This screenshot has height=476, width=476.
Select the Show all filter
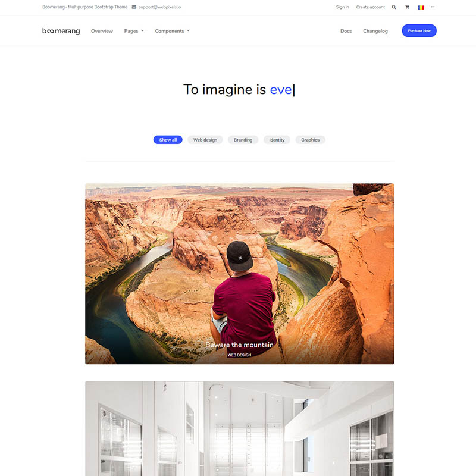(x=168, y=140)
